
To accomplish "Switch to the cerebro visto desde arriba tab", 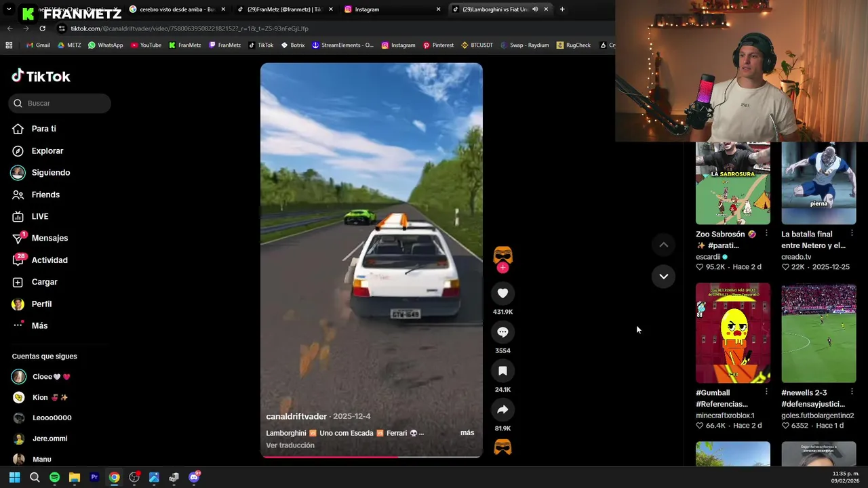I will (176, 9).
